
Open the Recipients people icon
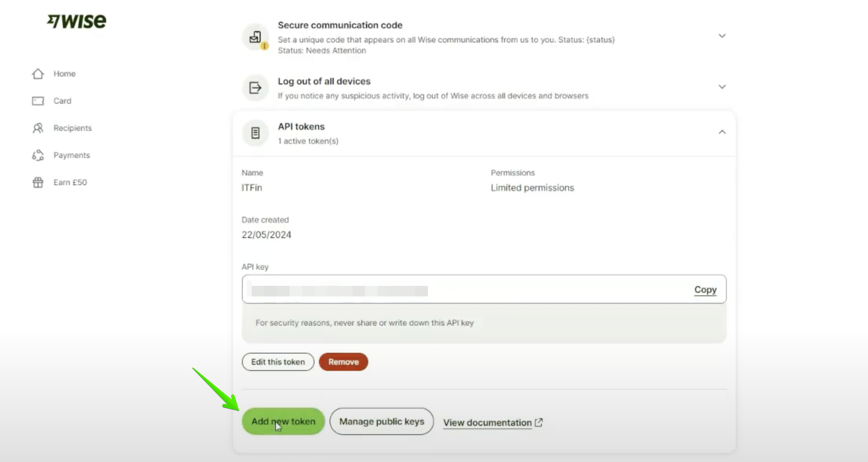(x=38, y=128)
